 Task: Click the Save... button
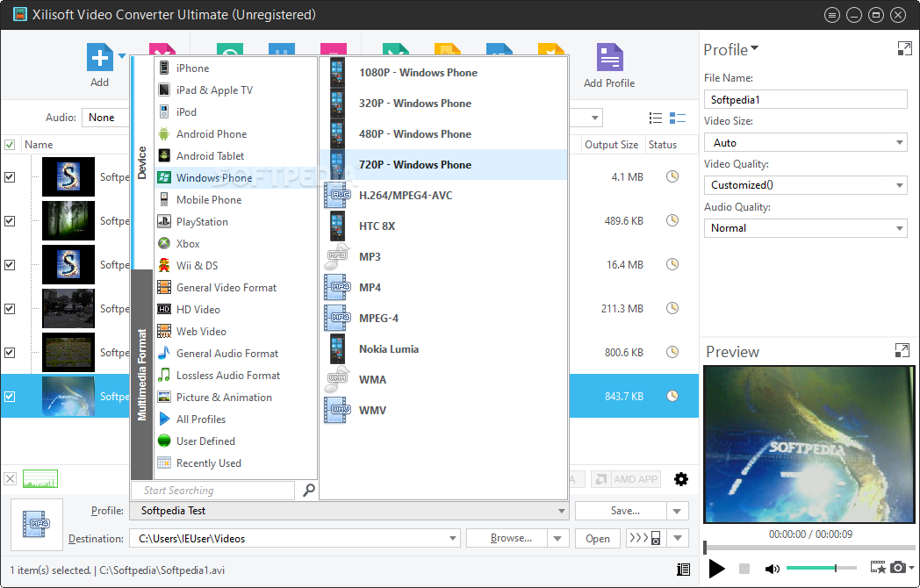[x=621, y=511]
